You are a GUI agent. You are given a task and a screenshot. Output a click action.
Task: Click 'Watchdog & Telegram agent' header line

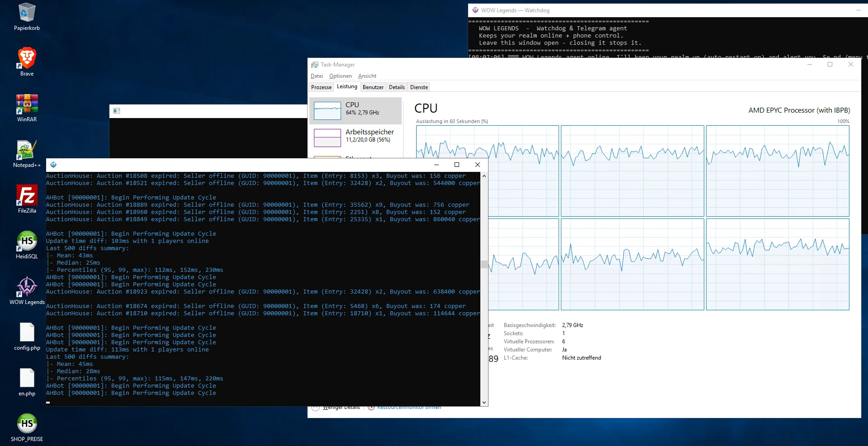coord(582,28)
